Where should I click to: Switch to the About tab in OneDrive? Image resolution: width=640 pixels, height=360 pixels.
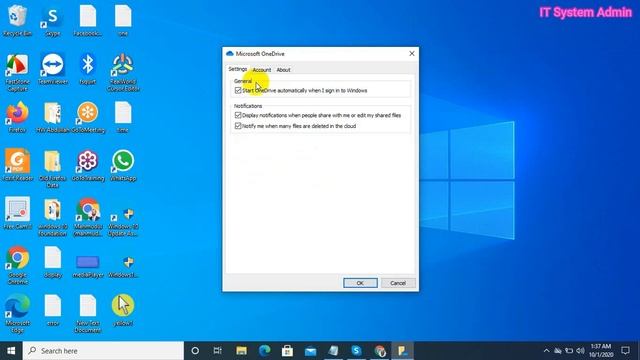pyautogui.click(x=283, y=70)
